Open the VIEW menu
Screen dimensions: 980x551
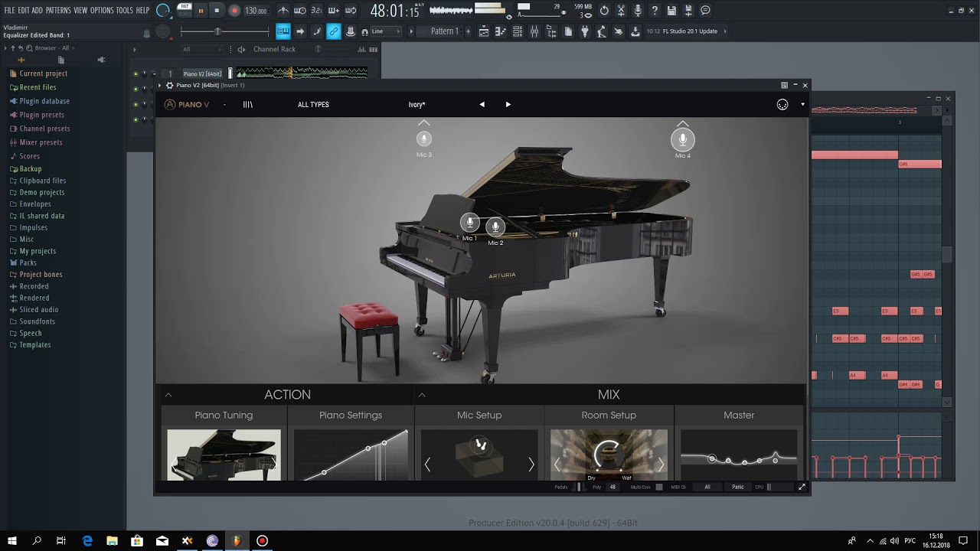tap(80, 11)
